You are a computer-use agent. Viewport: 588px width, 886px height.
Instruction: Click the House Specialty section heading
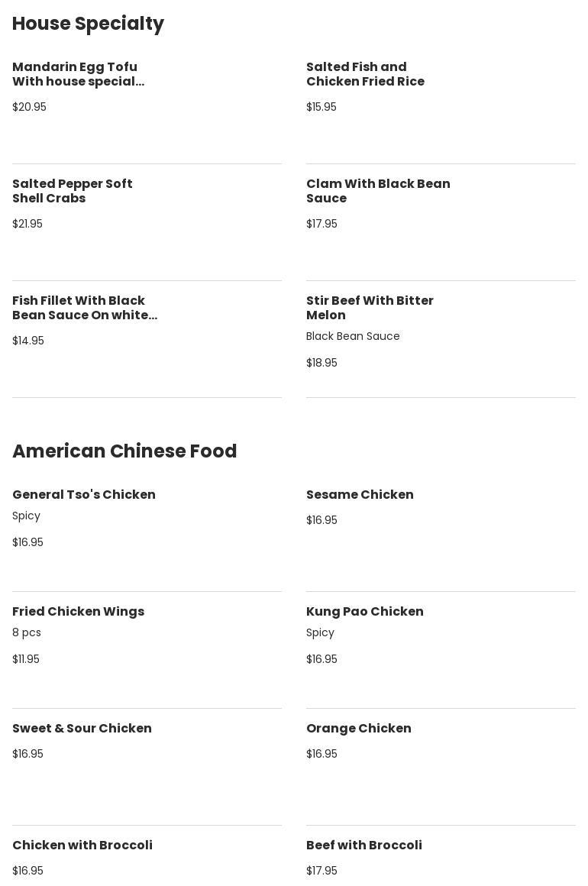point(88,24)
